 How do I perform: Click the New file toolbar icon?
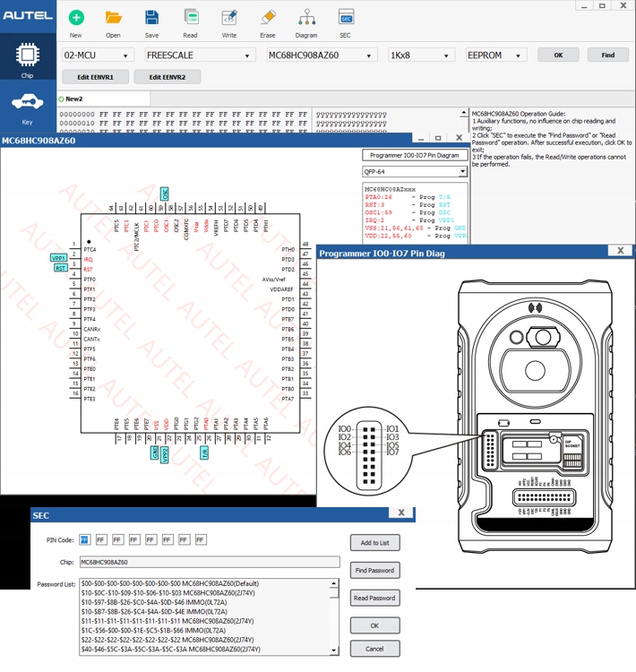point(76,18)
